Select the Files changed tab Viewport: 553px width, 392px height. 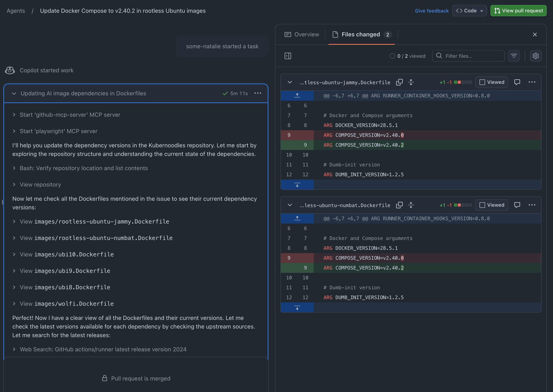(x=361, y=35)
